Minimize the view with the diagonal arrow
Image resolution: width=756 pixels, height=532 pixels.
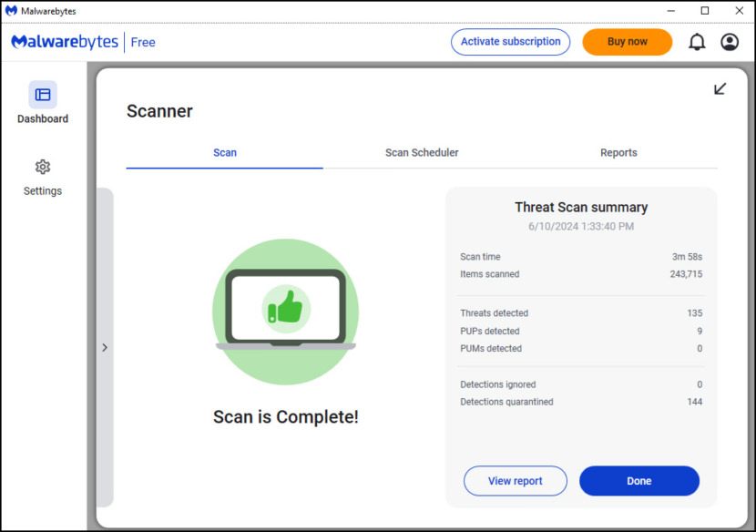click(x=720, y=88)
